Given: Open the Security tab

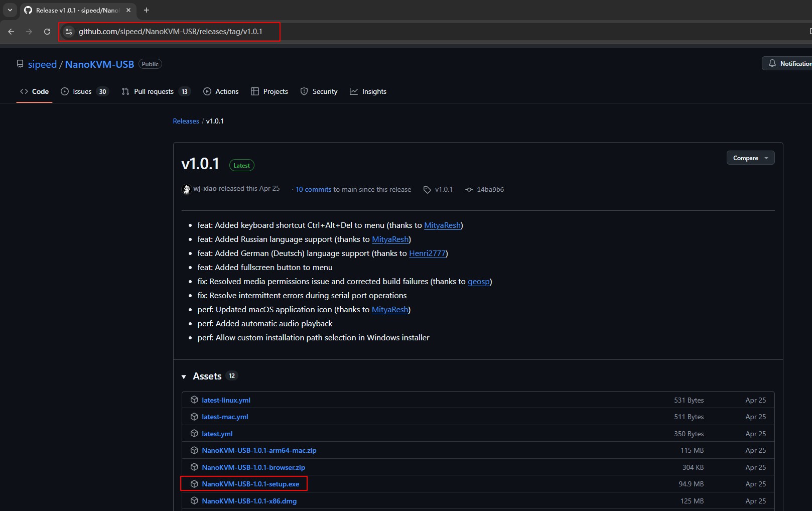Looking at the screenshot, I should (319, 91).
